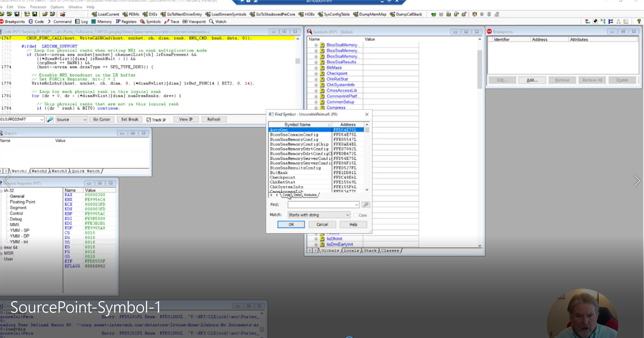Run the DumpCallStack macro button
This screenshot has height=338, width=644.
406,14
